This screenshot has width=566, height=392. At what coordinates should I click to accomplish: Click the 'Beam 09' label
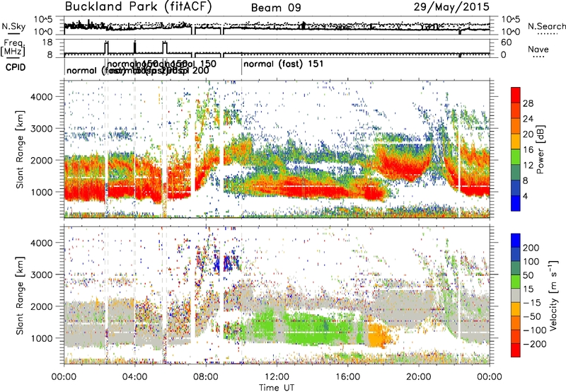[276, 8]
